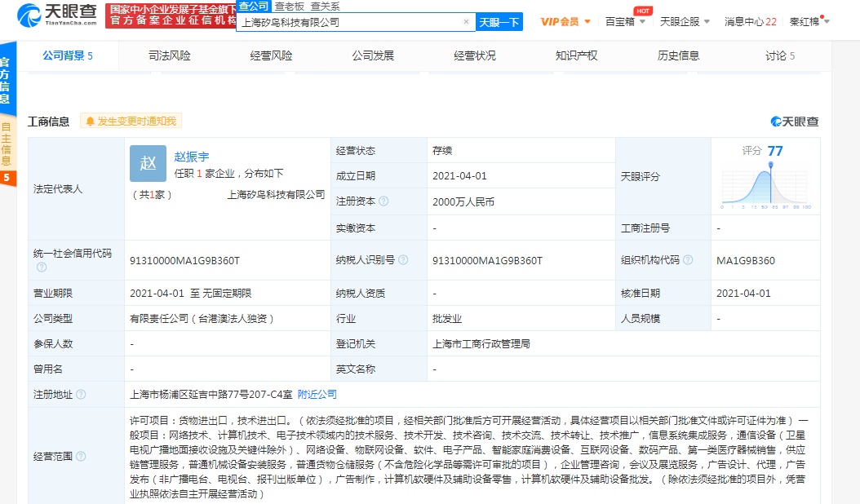The width and height of the screenshot is (860, 504).
Task: Switch to the 司法风险 tab
Action: click(x=170, y=55)
